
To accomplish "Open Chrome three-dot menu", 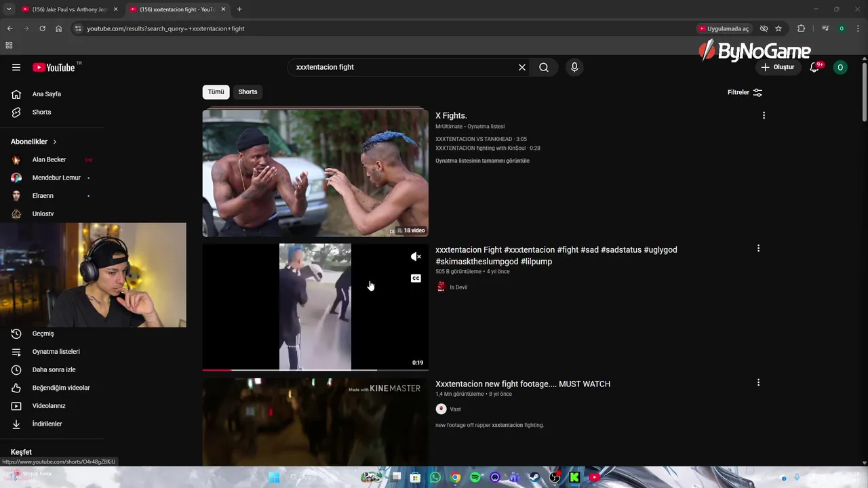I will tap(858, 28).
